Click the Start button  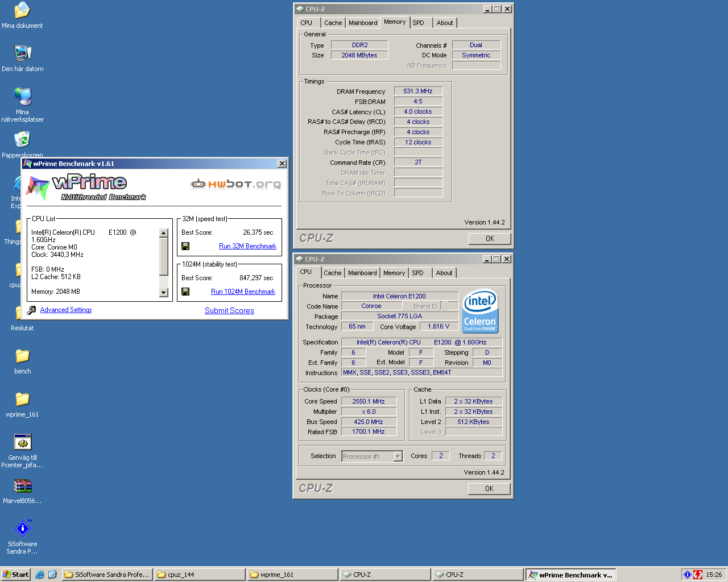coord(15,575)
